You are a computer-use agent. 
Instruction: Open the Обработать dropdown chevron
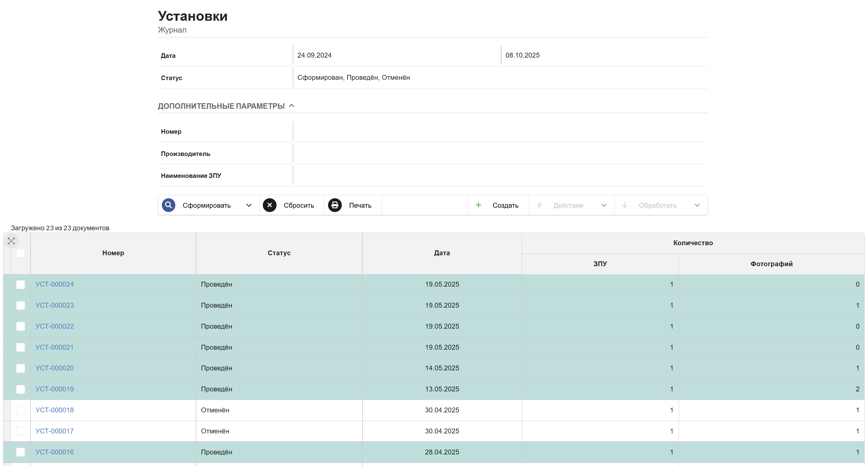[697, 205]
